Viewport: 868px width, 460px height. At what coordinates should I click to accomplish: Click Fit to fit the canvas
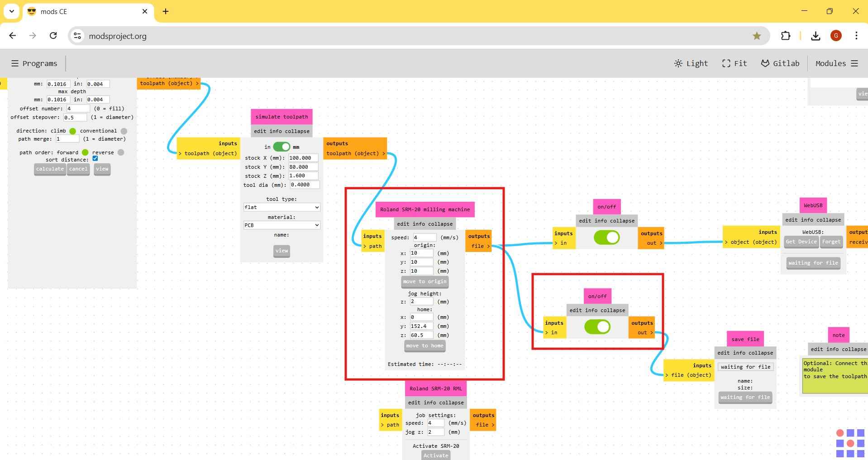click(734, 63)
